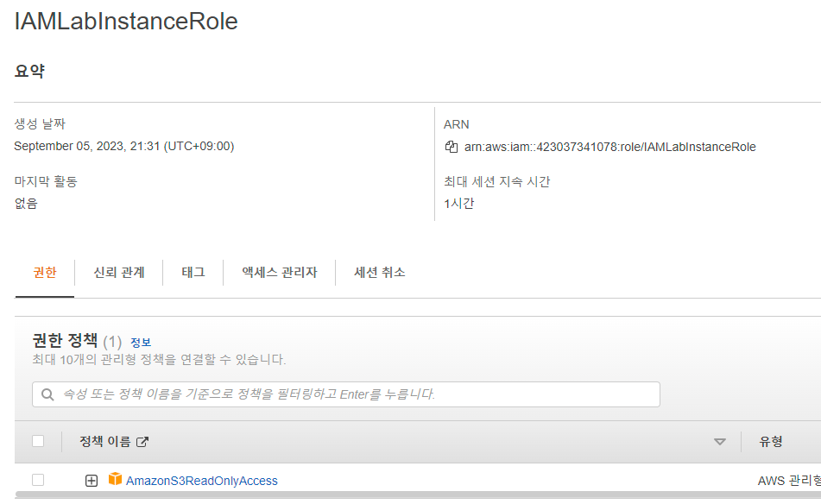Check the AmazonS3ReadOnlyAccess row checkbox
The width and height of the screenshot is (821, 504).
coord(38,480)
